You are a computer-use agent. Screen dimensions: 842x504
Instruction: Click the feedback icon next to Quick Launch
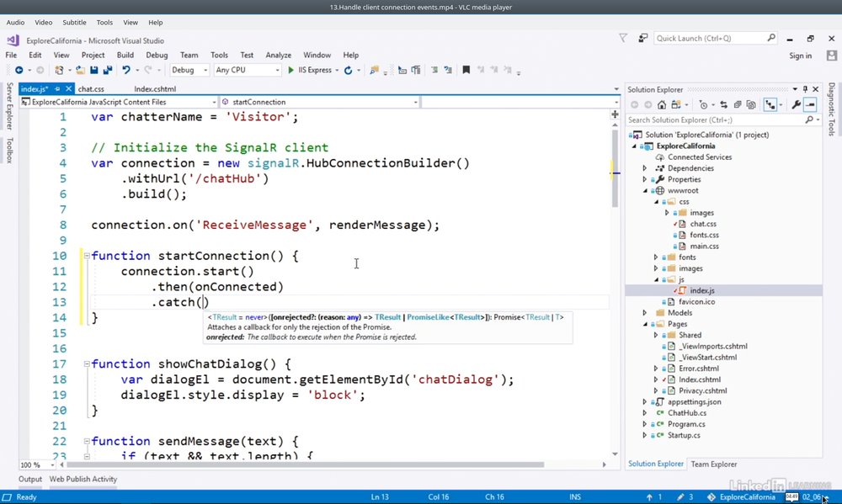643,38
